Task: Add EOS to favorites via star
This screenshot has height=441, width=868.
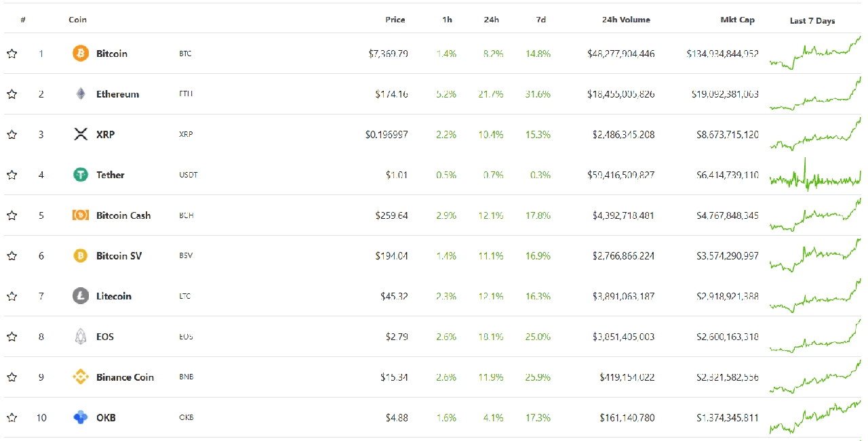Action: [12, 337]
